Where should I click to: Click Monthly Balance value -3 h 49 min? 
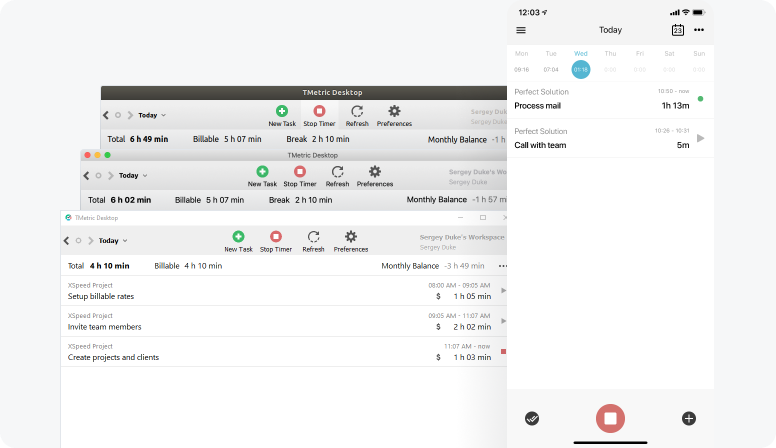pos(464,266)
